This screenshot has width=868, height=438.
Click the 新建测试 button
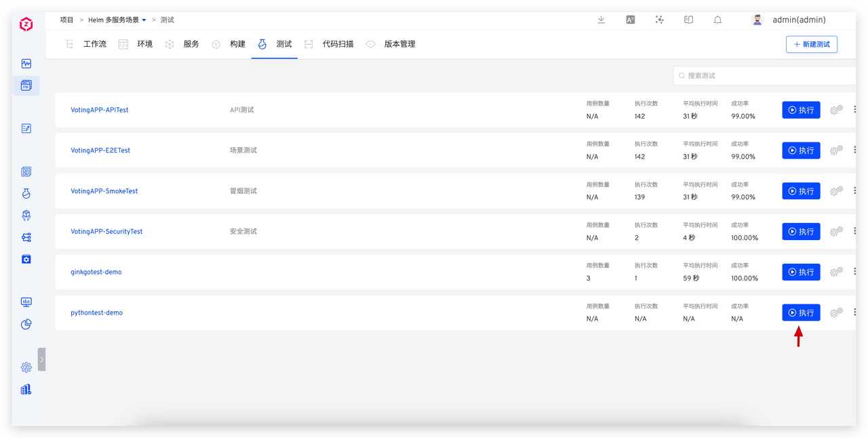tap(812, 44)
